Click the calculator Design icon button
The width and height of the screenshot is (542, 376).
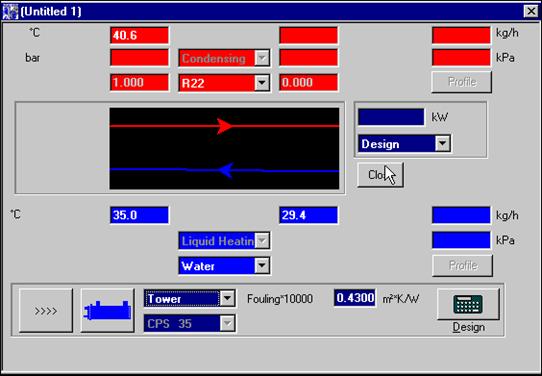coord(468,304)
